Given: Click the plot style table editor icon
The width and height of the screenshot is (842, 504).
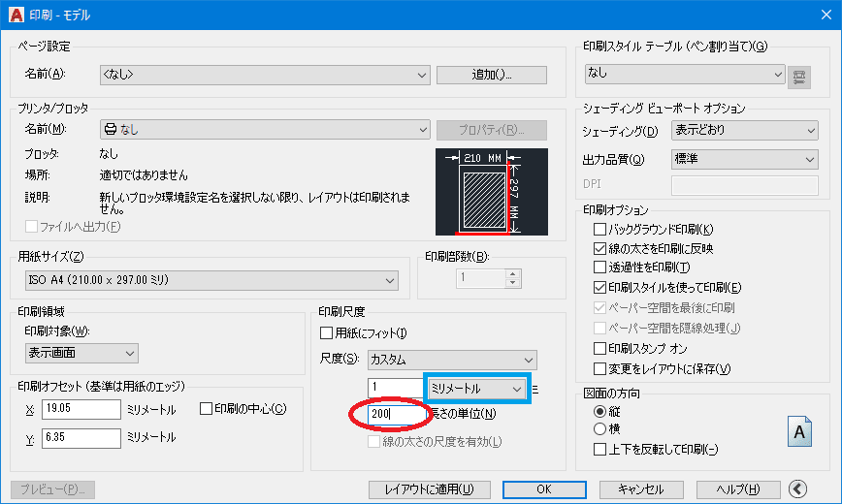Looking at the screenshot, I should pos(799,75).
